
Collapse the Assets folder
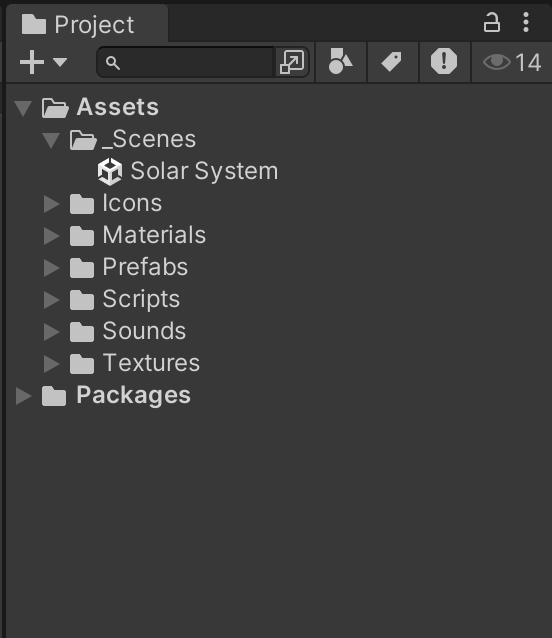tap(23, 108)
